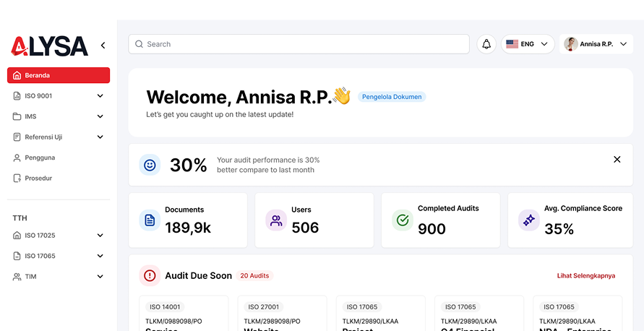
Task: Dismiss the audit performance banner
Action: click(617, 159)
